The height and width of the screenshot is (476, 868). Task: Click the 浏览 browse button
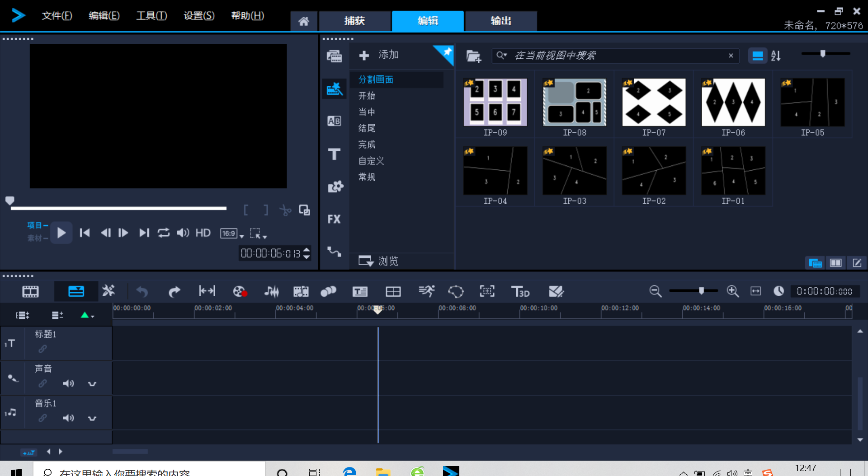coord(378,261)
